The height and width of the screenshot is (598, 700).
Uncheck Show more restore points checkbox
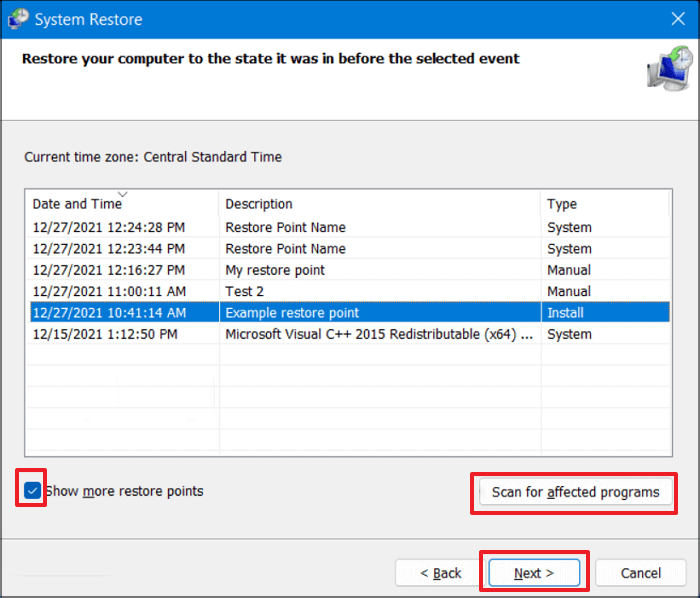point(33,491)
